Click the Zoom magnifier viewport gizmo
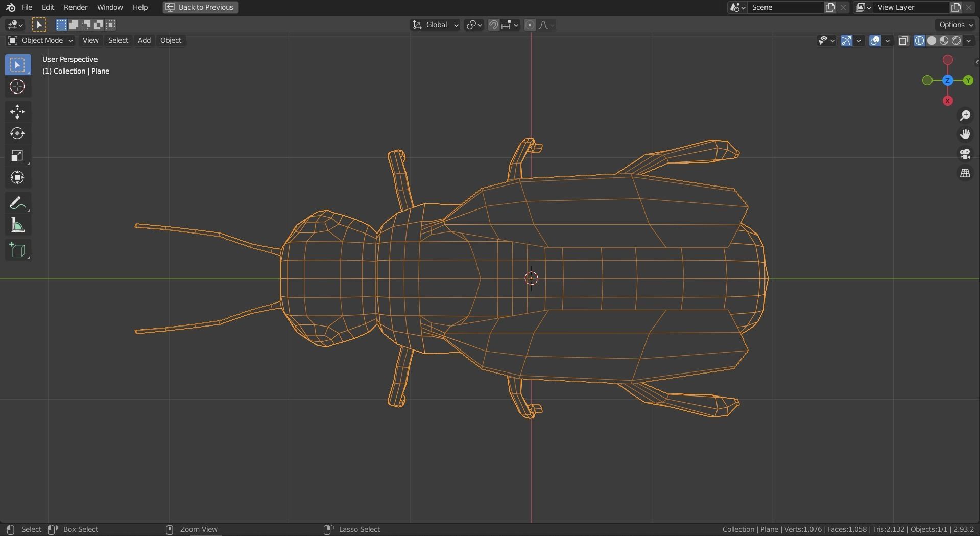This screenshot has height=536, width=980. (965, 115)
